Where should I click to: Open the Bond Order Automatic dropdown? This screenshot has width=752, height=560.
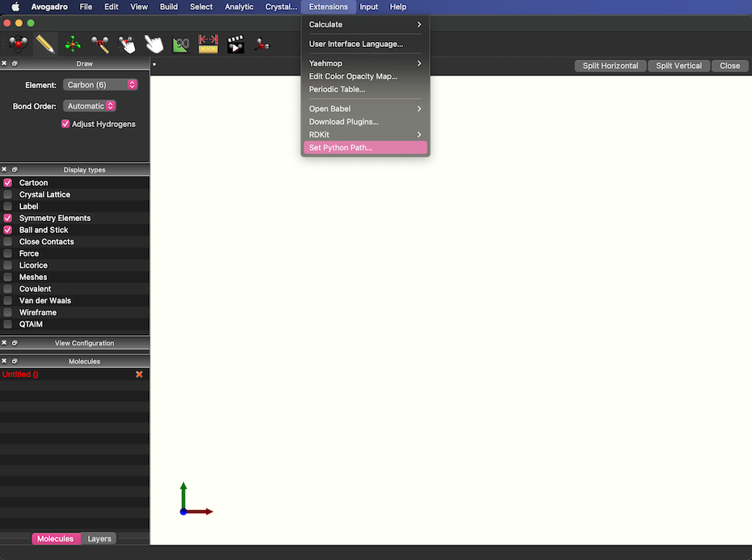(x=90, y=106)
